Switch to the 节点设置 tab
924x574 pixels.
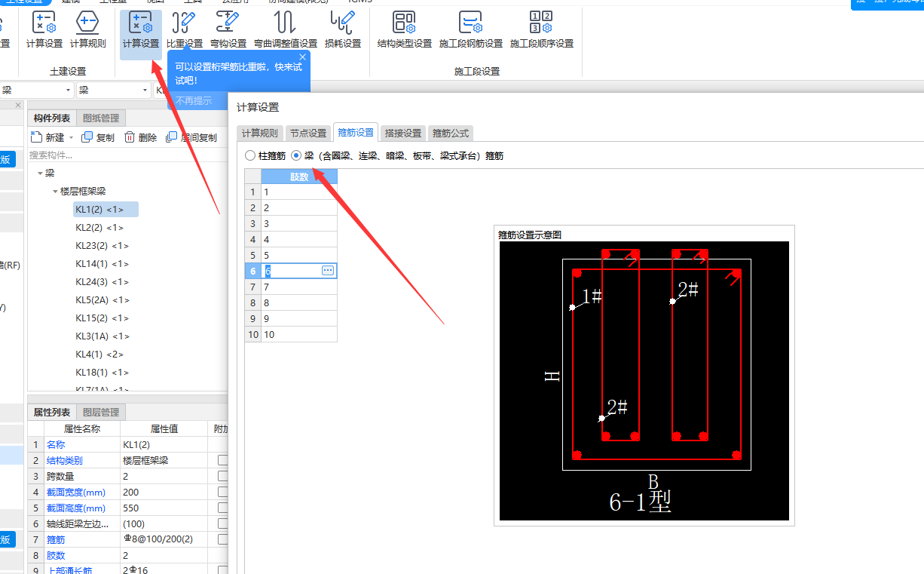[x=308, y=133]
